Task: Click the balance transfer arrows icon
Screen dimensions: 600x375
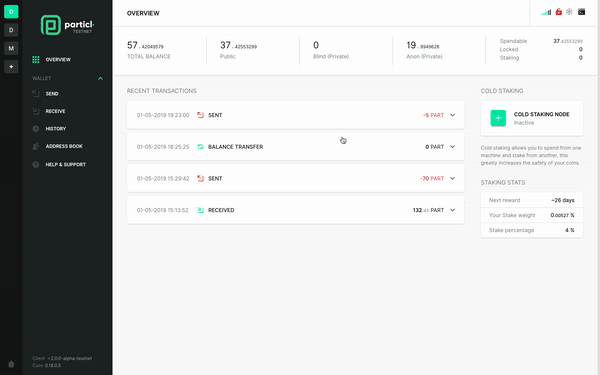Action: (200, 147)
